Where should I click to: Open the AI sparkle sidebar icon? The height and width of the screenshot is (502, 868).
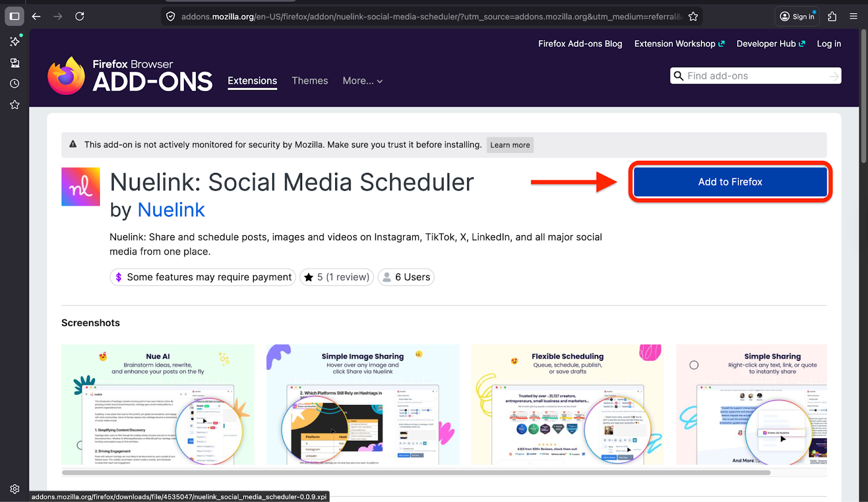coord(15,41)
